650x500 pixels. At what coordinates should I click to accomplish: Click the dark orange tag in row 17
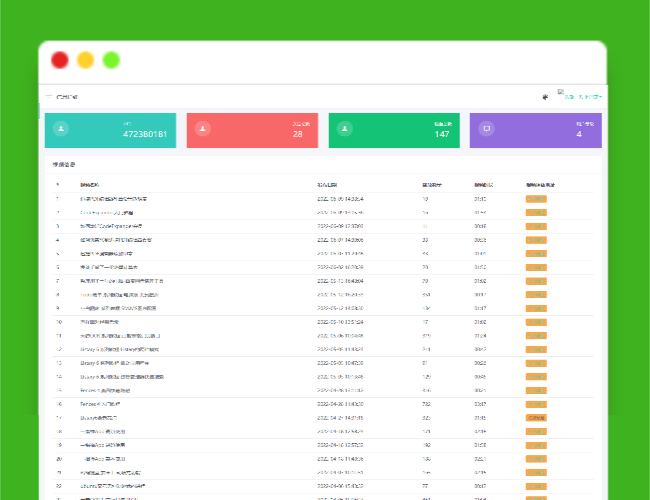pos(536,417)
